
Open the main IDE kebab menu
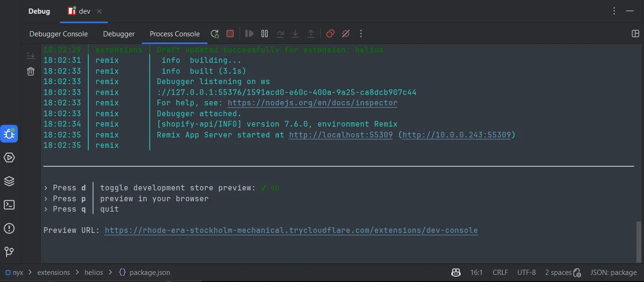(614, 11)
